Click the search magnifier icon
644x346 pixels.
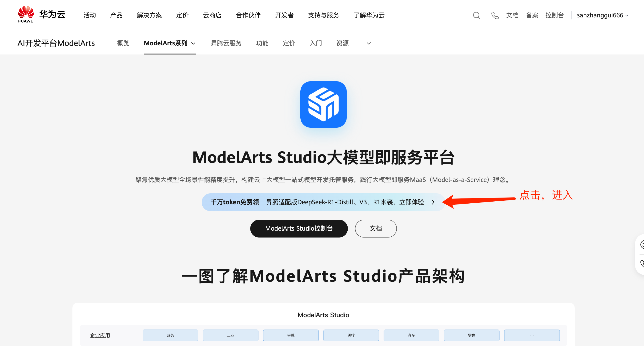476,16
